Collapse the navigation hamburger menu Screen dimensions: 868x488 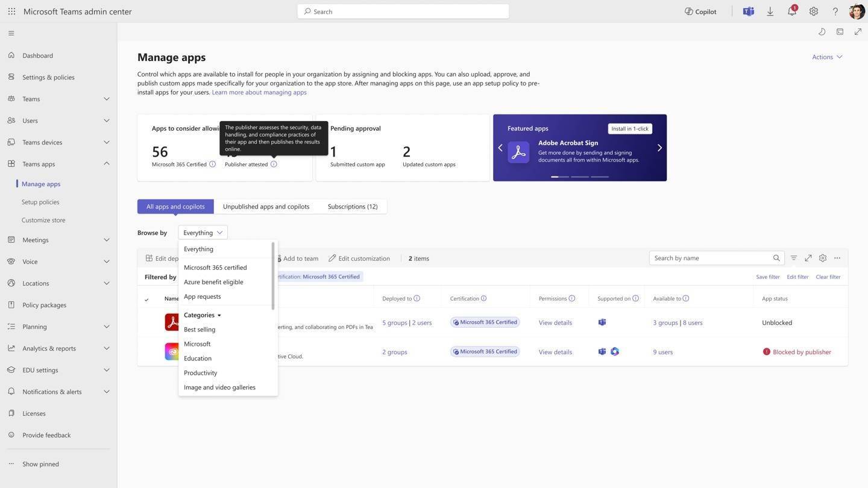(x=11, y=33)
